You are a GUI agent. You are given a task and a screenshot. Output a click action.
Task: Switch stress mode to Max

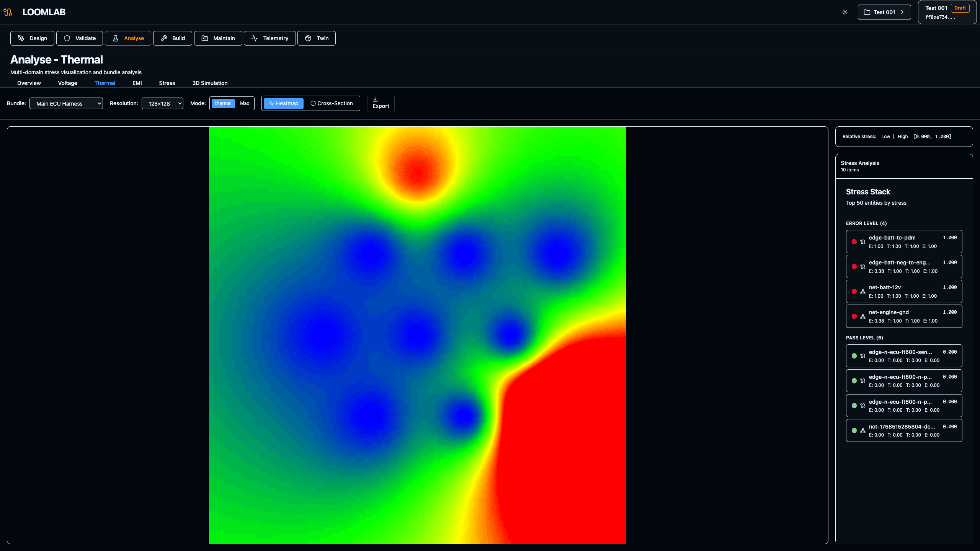245,103
